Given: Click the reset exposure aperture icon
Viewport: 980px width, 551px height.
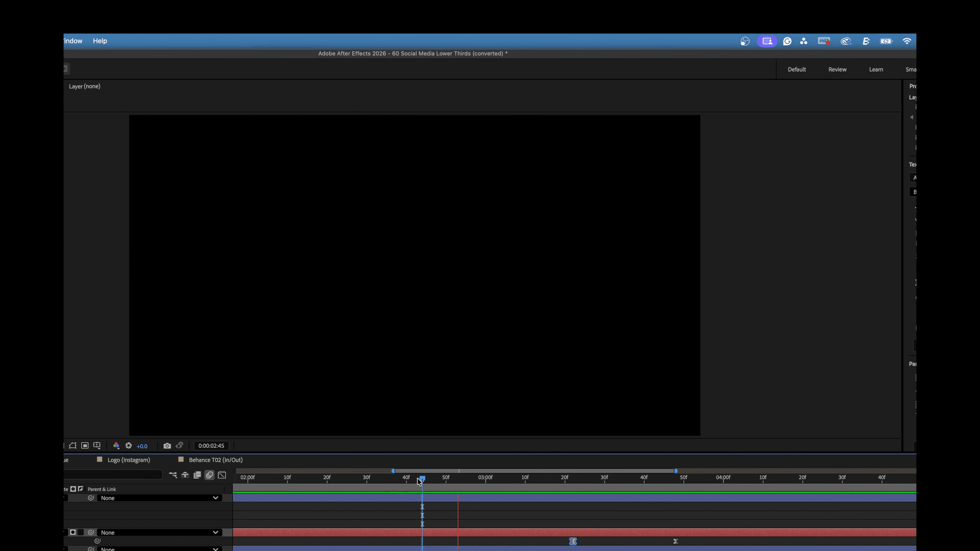Looking at the screenshot, I should tap(129, 445).
